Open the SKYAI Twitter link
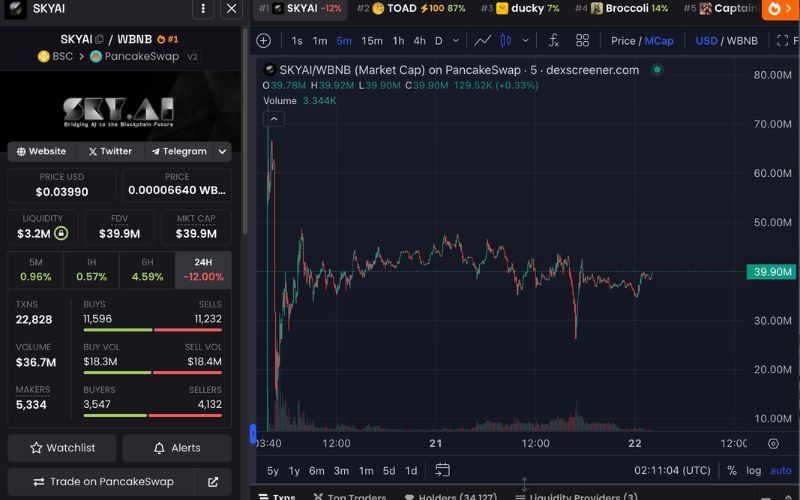Screen dimensions: 800x500 click(x=110, y=152)
